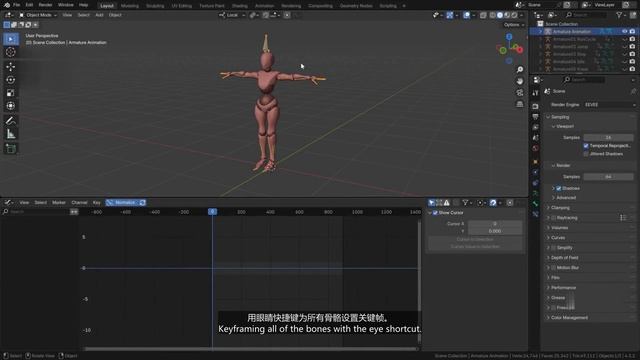
Task: Click the Viewport Samples value field
Action: click(x=608, y=138)
